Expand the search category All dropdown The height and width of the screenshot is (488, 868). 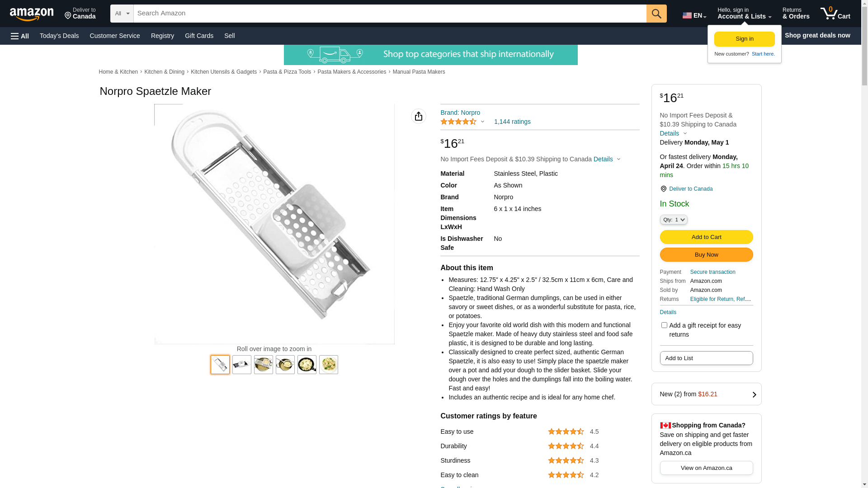pos(122,14)
